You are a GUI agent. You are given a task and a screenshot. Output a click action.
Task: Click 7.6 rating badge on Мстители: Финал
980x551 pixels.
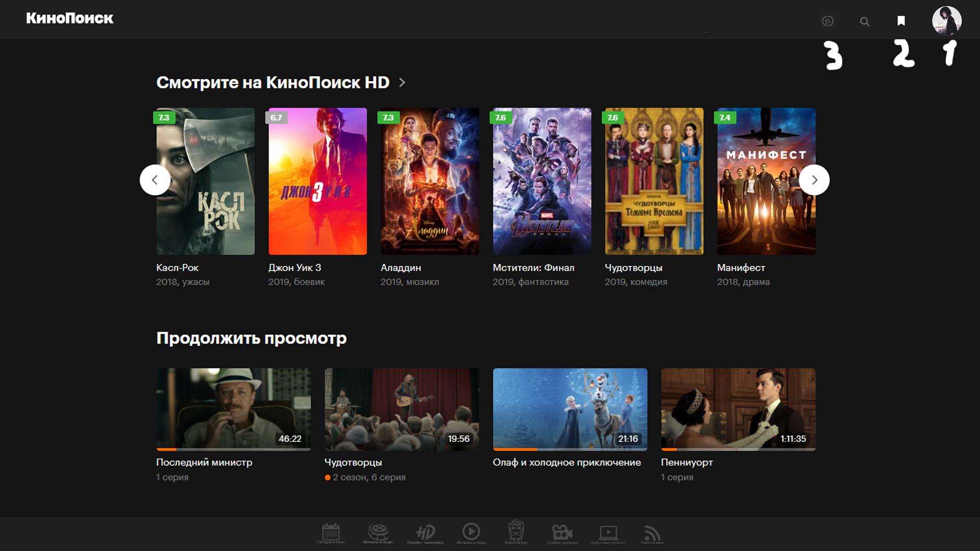(501, 117)
